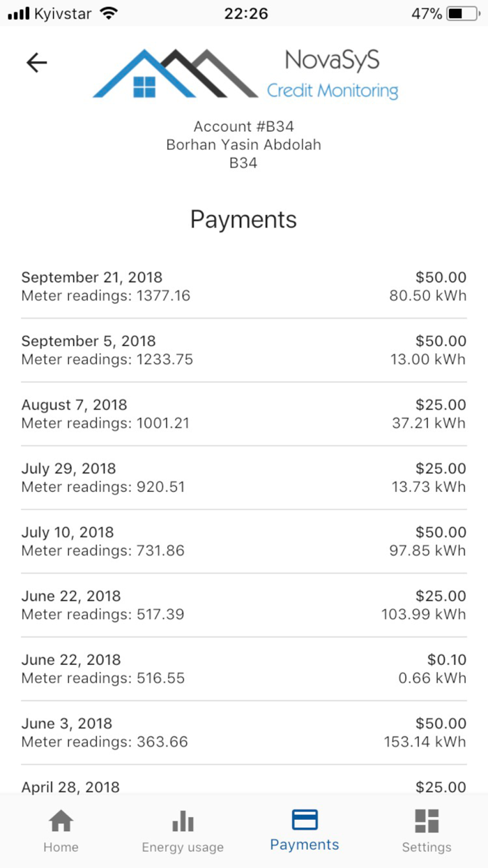The width and height of the screenshot is (488, 868).
Task: Tap the Account #B34 label
Action: click(243, 126)
